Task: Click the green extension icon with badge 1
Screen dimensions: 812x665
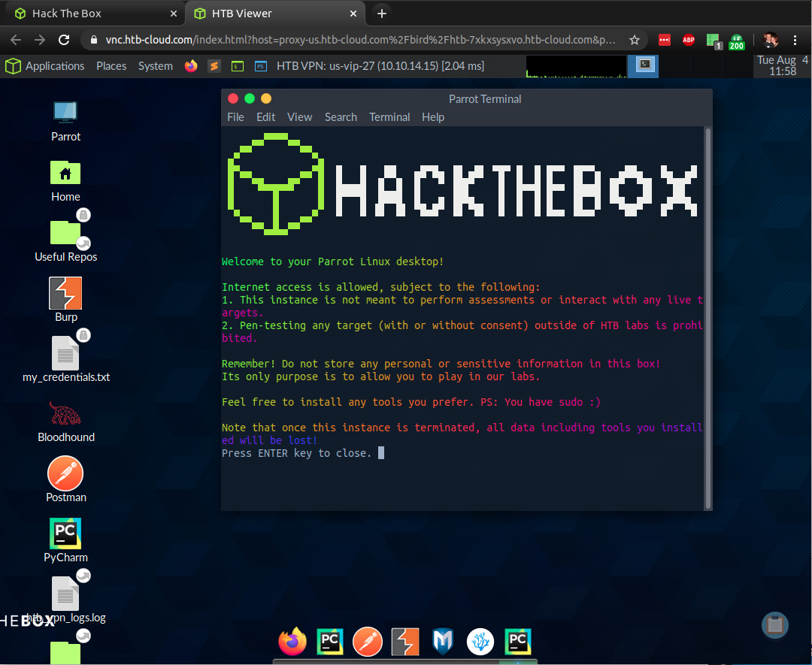Action: 714,41
